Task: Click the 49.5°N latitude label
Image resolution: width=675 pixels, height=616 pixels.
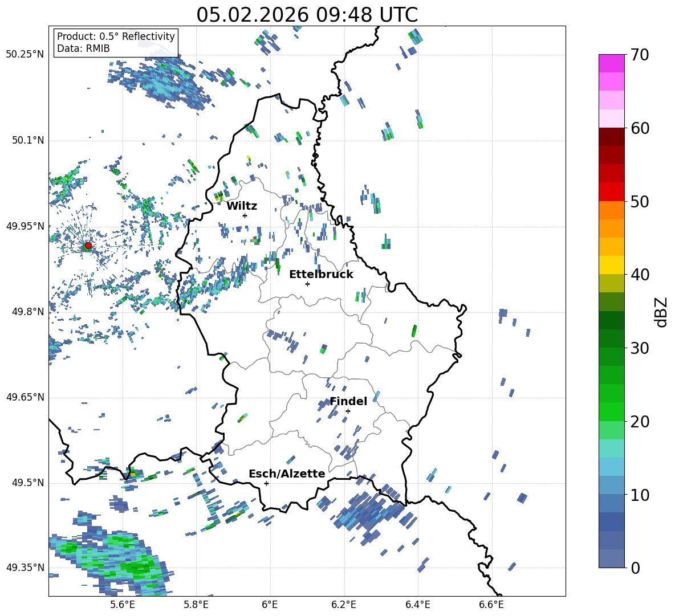Action: (27, 483)
